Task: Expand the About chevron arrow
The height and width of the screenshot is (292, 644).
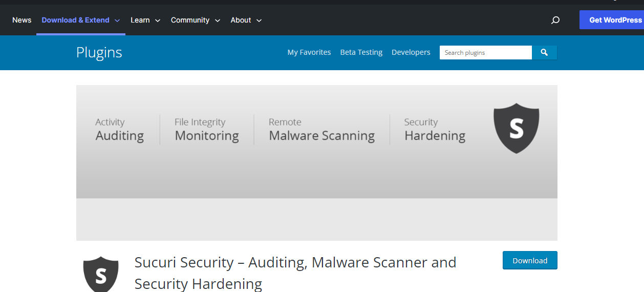Action: tap(259, 20)
